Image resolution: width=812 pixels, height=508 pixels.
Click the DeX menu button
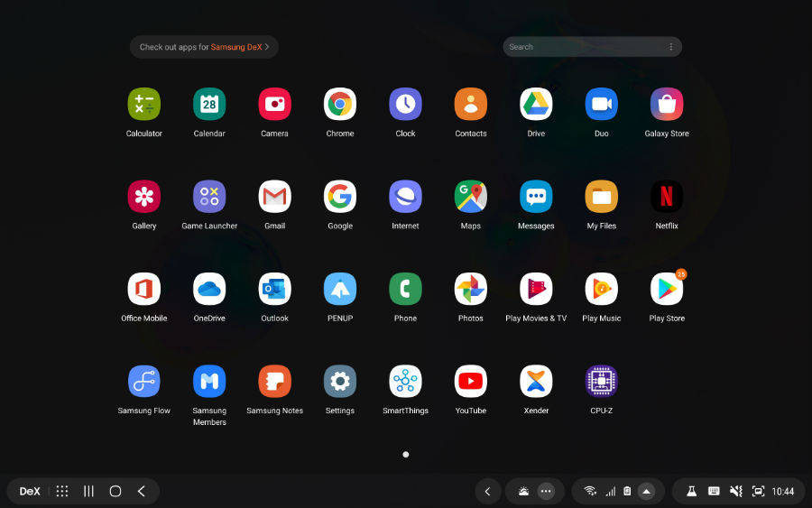click(30, 491)
